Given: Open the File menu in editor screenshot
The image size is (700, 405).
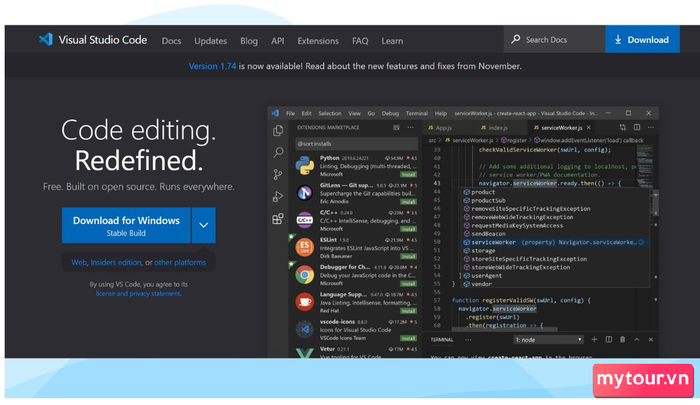Looking at the screenshot, I should coord(290,113).
